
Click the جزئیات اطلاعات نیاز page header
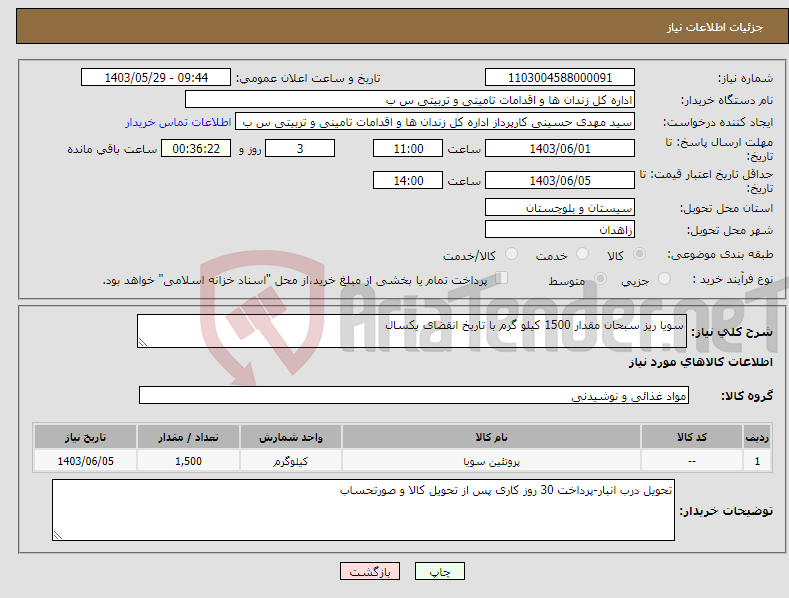(x=715, y=27)
